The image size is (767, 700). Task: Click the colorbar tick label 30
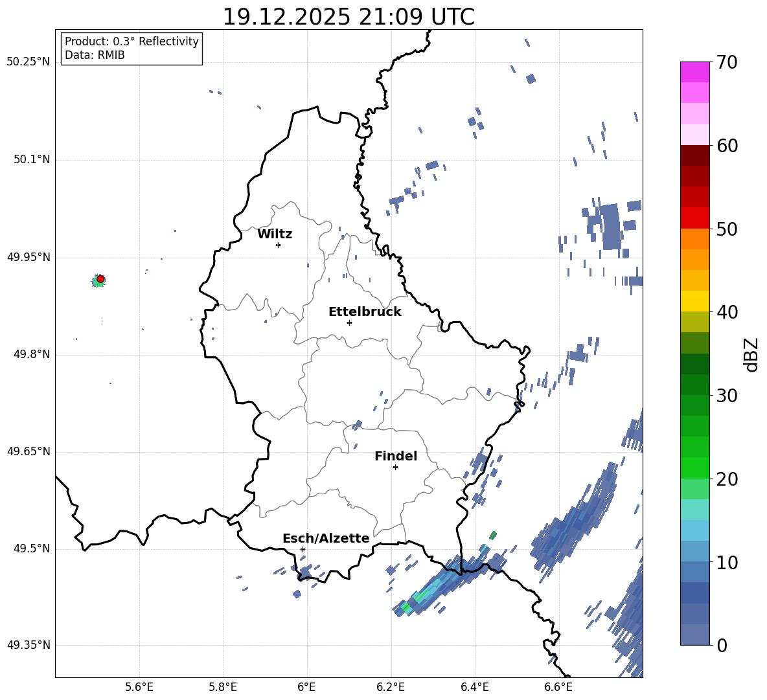[x=727, y=396]
